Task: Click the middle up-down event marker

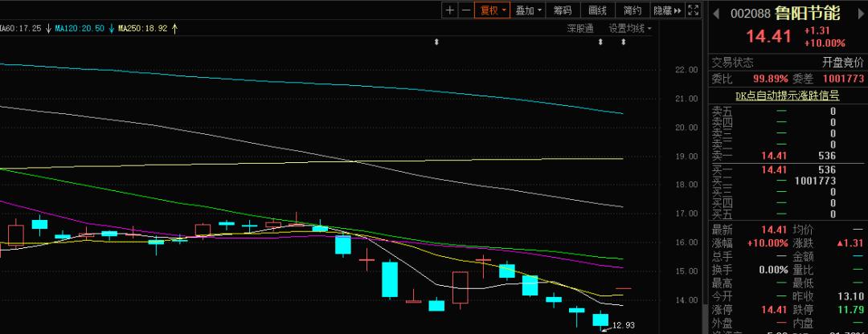Action: pyautogui.click(x=600, y=42)
